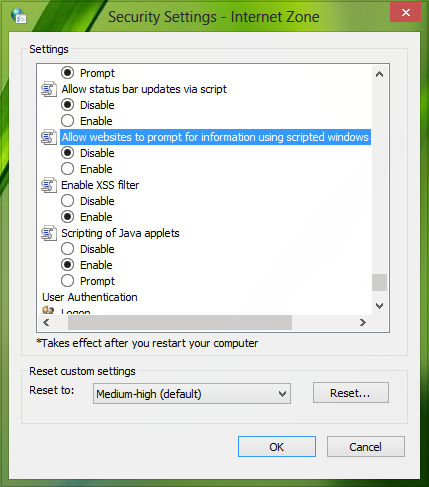This screenshot has height=487, width=429.
Task: Enable status bar updates via script
Action: tap(67, 121)
